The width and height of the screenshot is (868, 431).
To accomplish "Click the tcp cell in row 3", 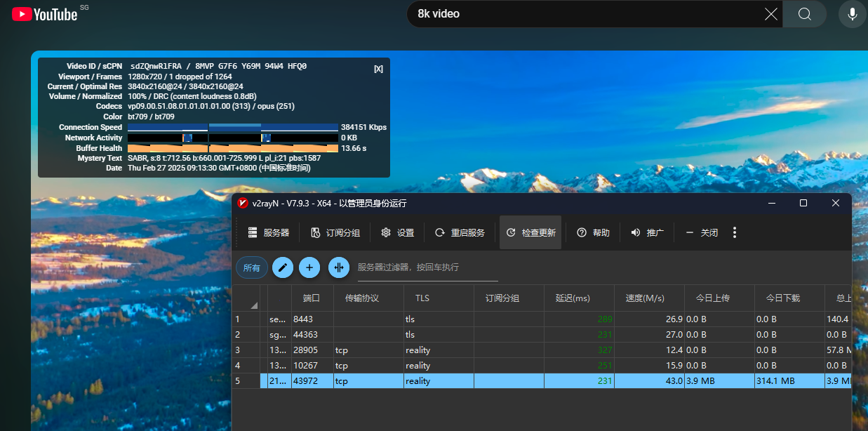I will 368,350.
